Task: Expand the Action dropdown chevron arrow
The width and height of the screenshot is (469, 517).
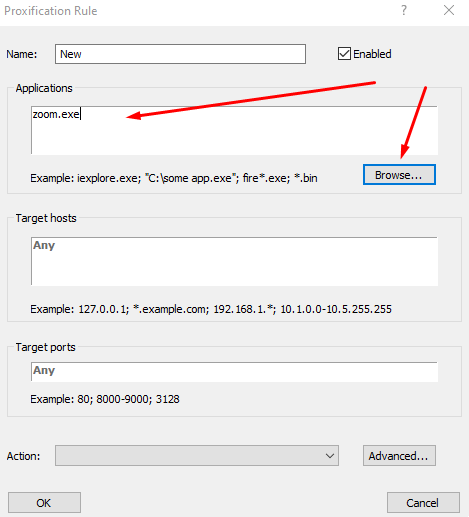Action: pos(330,456)
